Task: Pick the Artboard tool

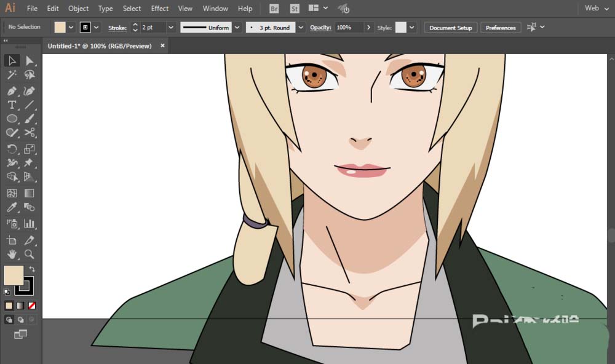Action: [x=12, y=240]
